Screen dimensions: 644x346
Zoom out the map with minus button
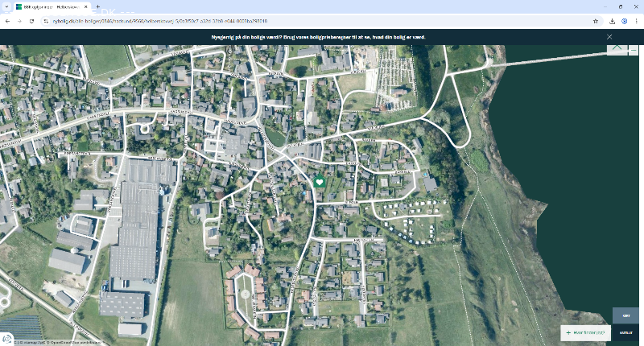click(634, 50)
